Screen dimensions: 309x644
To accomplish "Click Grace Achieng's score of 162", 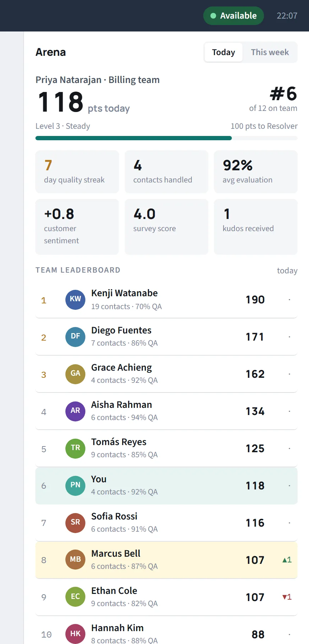I will (255, 374).
